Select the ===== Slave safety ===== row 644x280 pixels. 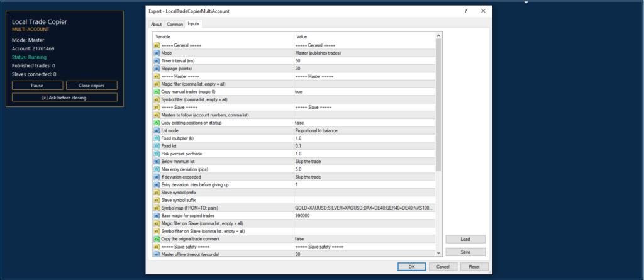294,247
